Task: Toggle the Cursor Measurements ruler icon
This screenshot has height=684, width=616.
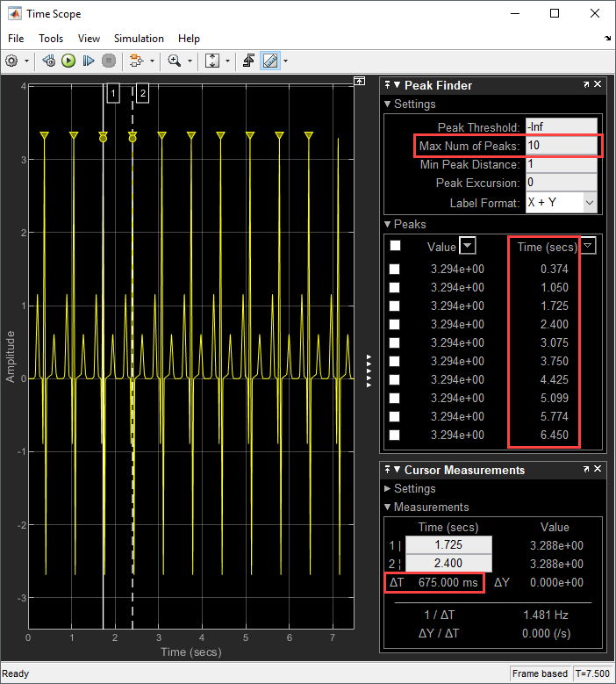Action: coord(270,61)
